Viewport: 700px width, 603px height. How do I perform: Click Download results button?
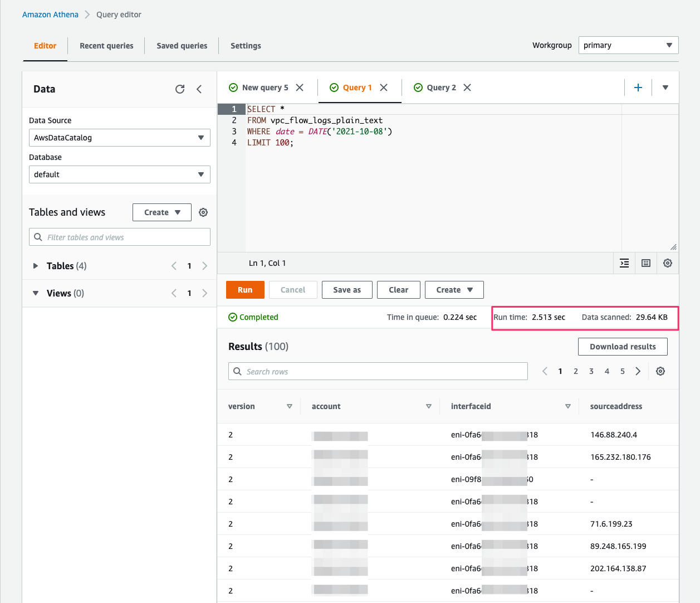point(623,347)
